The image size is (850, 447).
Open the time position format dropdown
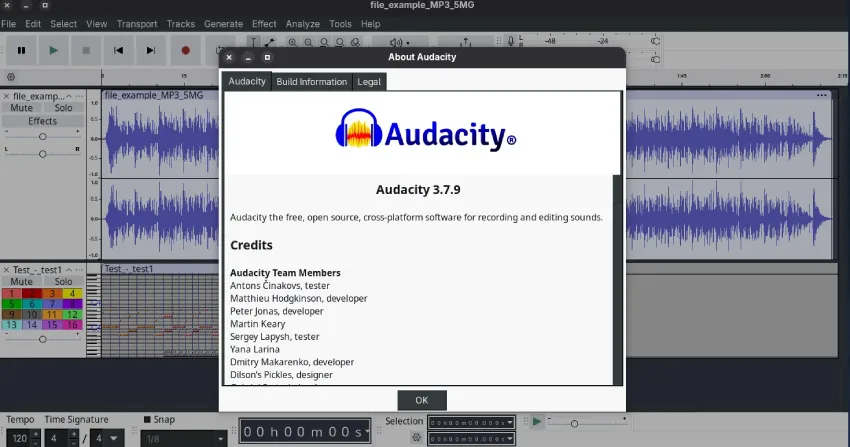tap(367, 431)
